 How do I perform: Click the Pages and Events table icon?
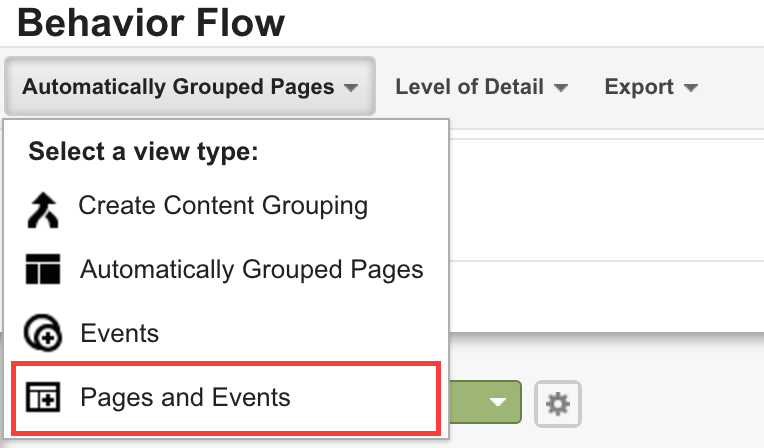click(43, 397)
